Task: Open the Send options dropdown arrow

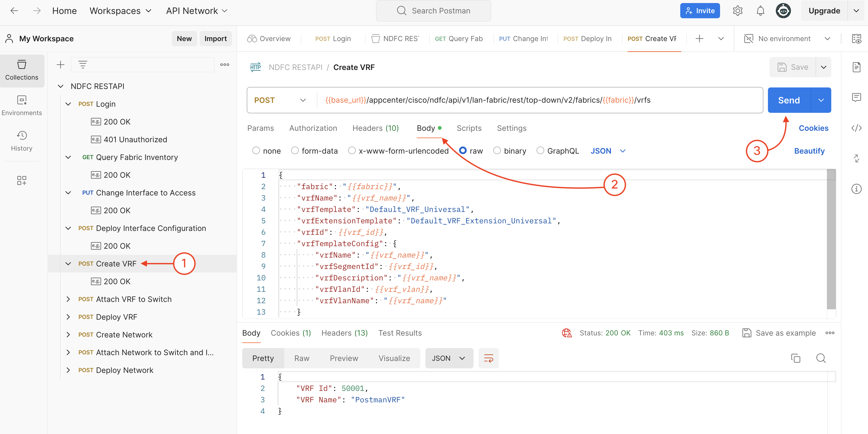Action: [x=821, y=100]
